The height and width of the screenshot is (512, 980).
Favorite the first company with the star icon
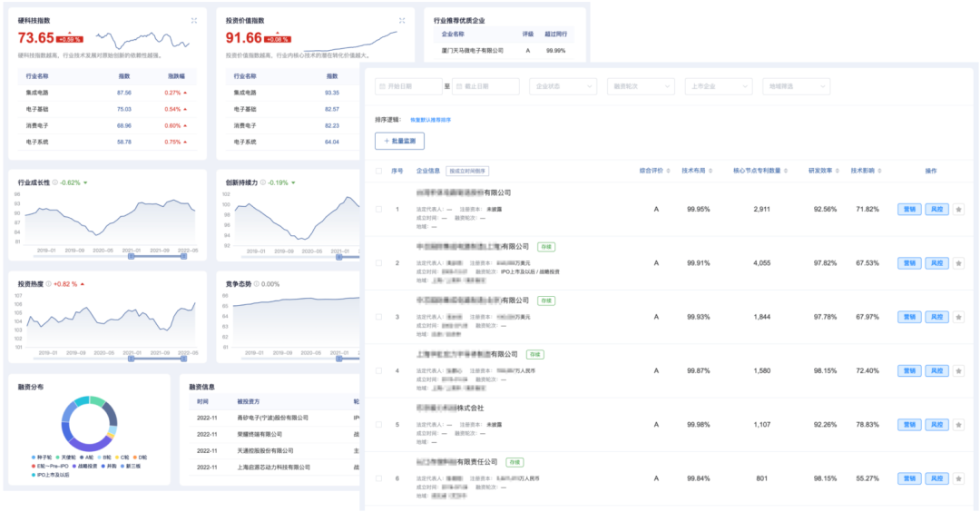point(958,210)
